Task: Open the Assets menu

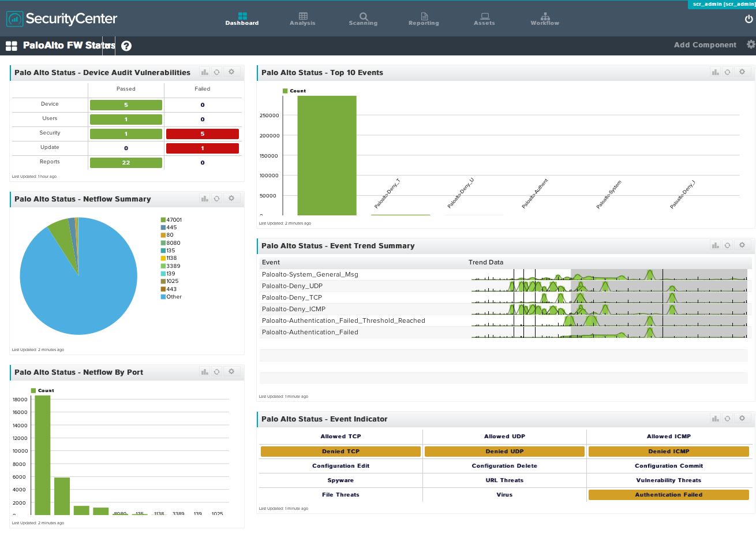Action: 484,18
